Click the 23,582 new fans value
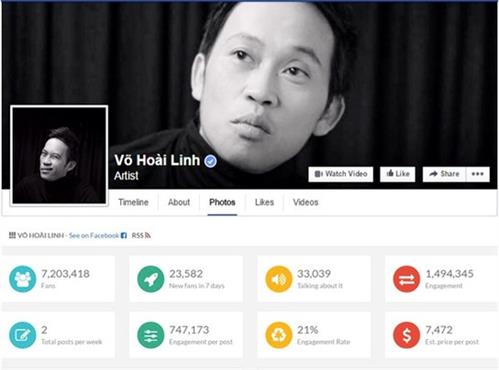Screen dimensions: 499x370 coord(186,274)
